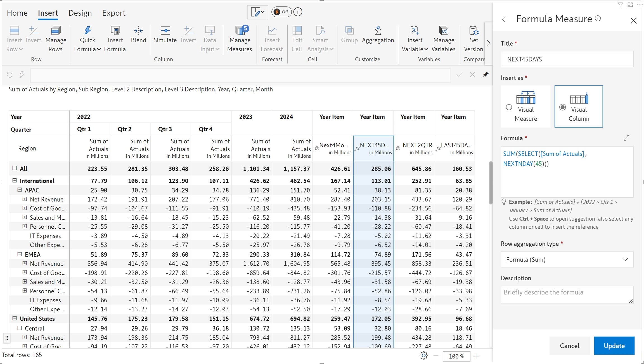Click the Aggregation icon
This screenshot has width=644, height=364.
(x=378, y=31)
